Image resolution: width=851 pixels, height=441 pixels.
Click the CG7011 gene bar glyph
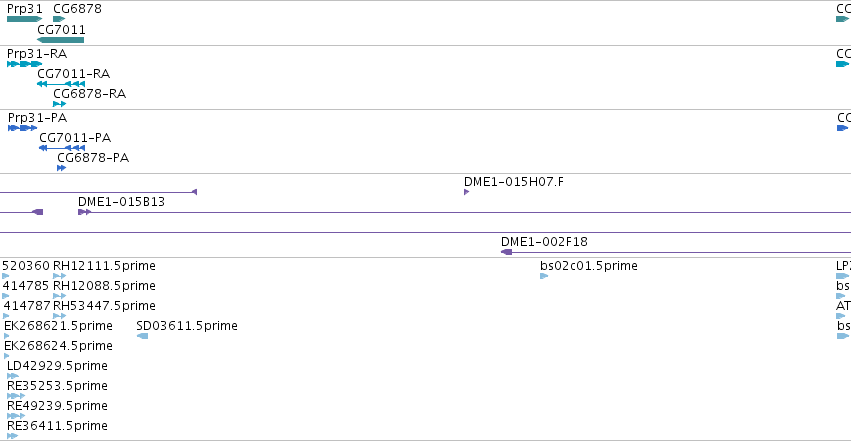pyautogui.click(x=60, y=40)
